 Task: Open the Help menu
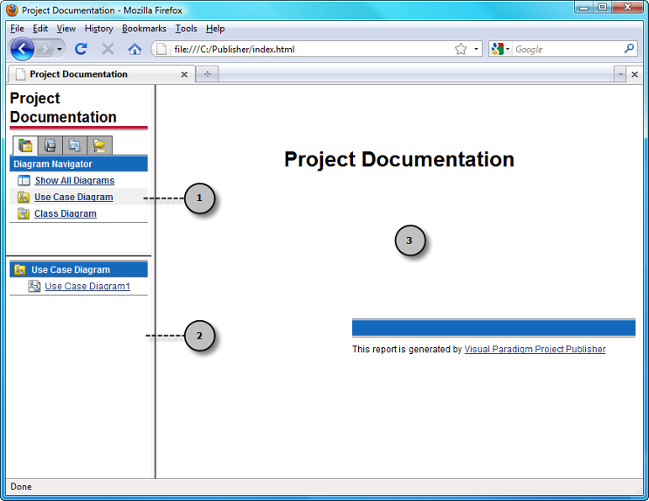pos(215,29)
